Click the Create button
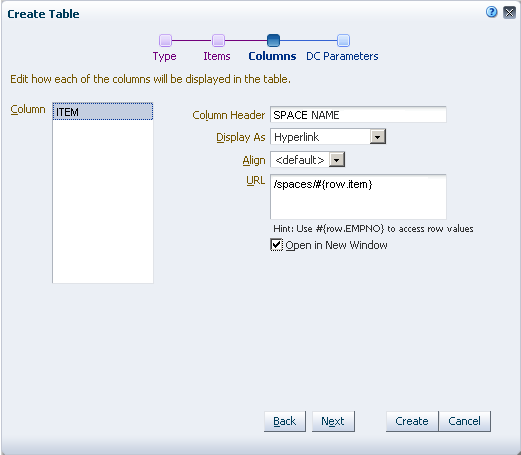Image resolution: width=521 pixels, height=455 pixels. pos(412,421)
